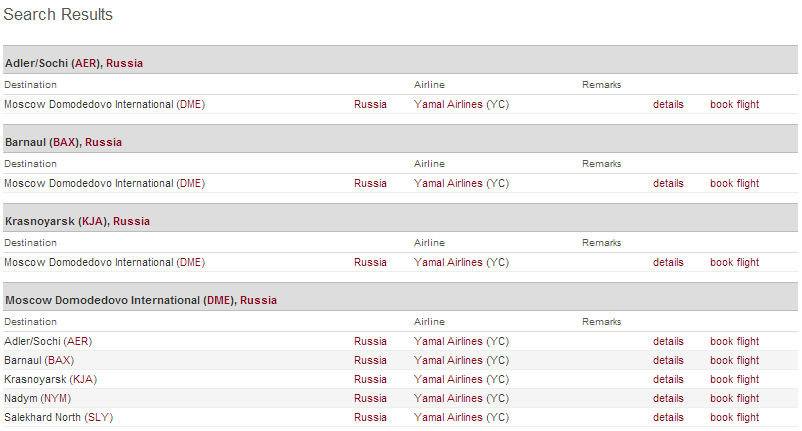Open details for the Adler/Sochi departure flight

tap(668, 104)
